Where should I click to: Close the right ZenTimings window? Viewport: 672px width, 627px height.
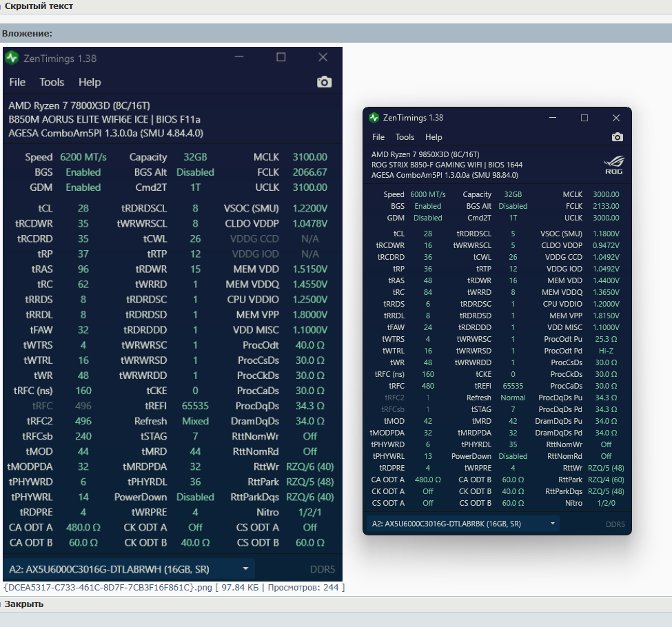coord(616,117)
